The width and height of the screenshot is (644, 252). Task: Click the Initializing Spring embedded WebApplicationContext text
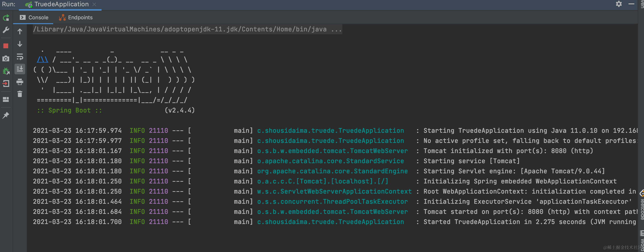(x=520, y=181)
